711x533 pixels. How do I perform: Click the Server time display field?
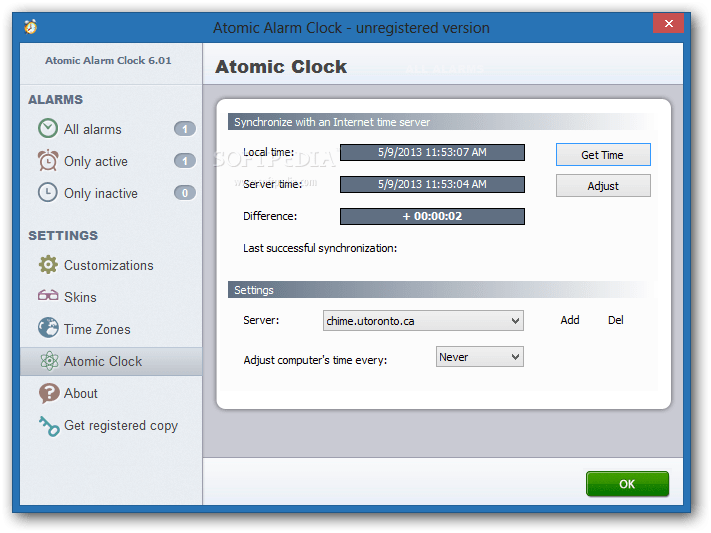point(432,184)
